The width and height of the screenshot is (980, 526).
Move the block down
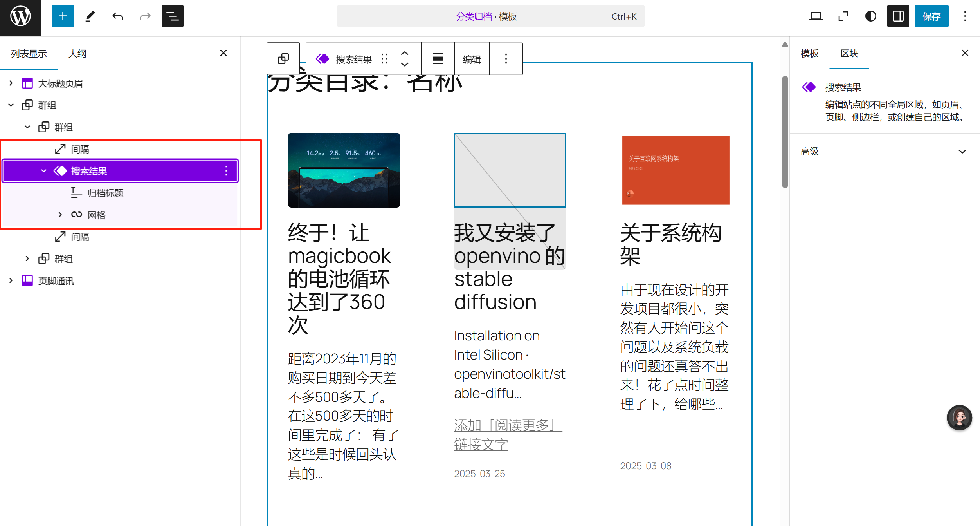405,64
